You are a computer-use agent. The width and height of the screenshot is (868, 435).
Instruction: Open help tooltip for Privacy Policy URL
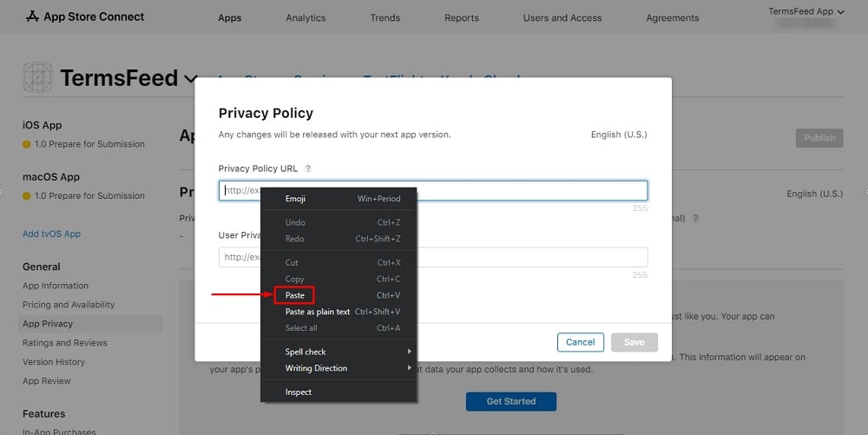pyautogui.click(x=308, y=168)
